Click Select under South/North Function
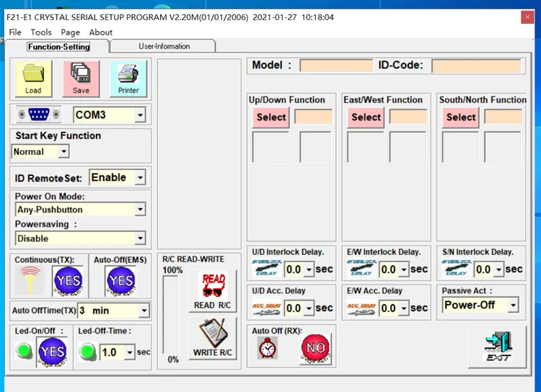This screenshot has width=541, height=392. [x=461, y=117]
